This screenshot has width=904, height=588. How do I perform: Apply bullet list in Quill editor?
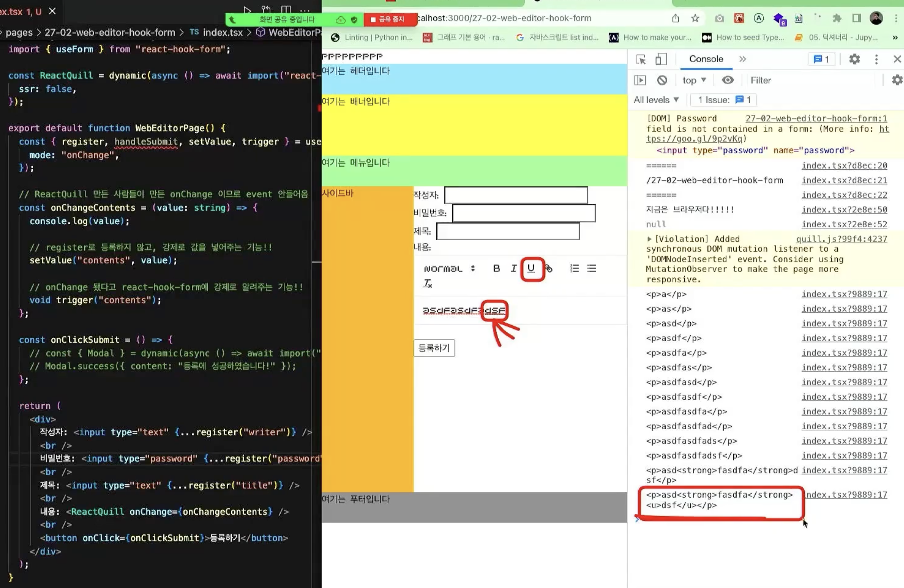coord(591,269)
